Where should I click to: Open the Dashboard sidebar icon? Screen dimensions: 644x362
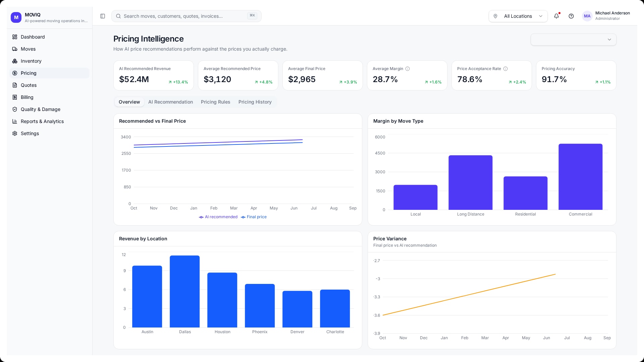pos(15,37)
